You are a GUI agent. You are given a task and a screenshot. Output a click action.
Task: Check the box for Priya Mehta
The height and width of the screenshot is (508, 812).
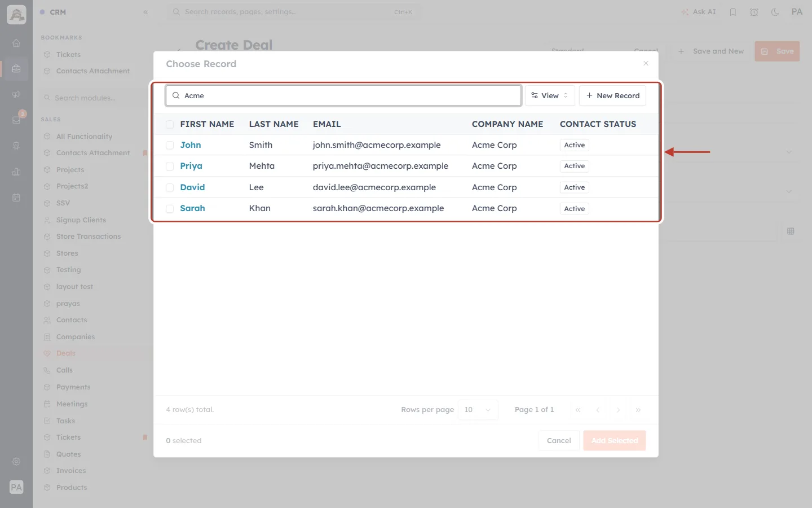coord(170,166)
